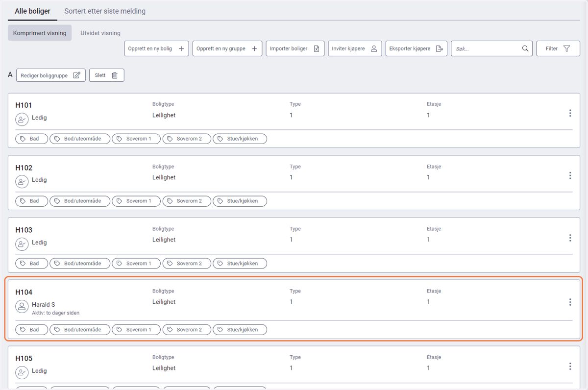
Task: Select Soverom 2 tag on H104
Action: pos(187,329)
